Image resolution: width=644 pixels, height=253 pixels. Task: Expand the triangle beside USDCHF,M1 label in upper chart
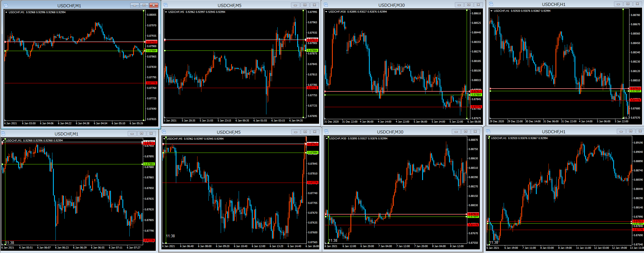click(x=6, y=12)
